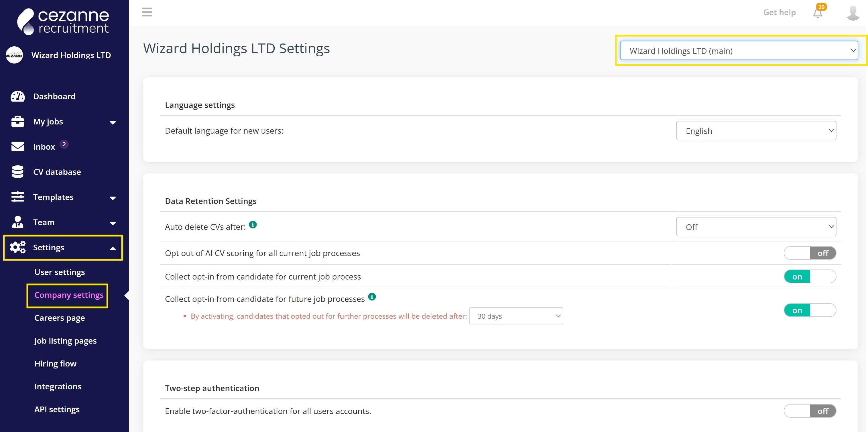Click the Dashboard gauge icon
Viewport: 868px width, 432px height.
click(17, 96)
